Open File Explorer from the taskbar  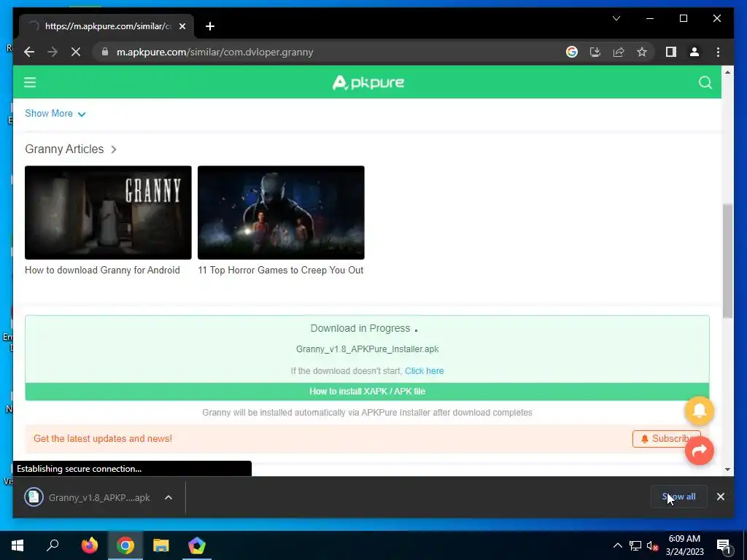pos(161,545)
